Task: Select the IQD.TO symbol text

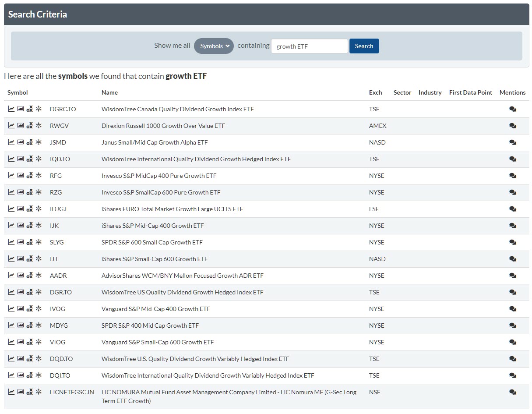Action: click(x=60, y=159)
